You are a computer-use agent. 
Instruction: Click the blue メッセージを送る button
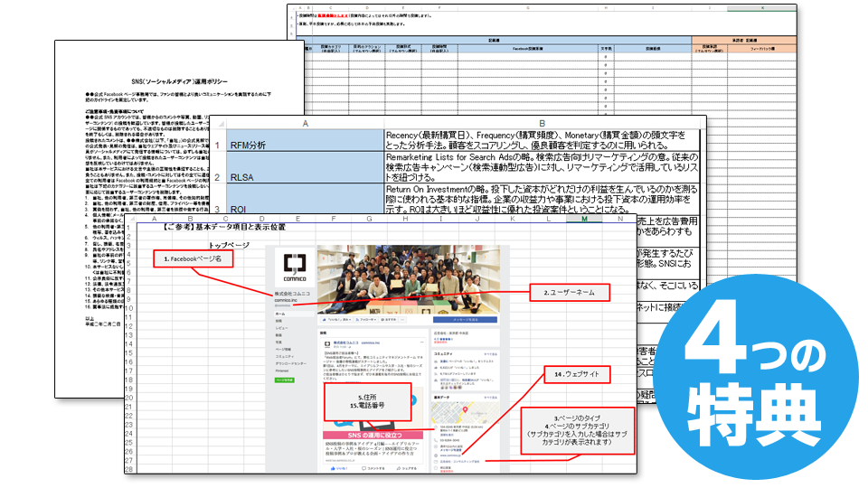(465, 320)
